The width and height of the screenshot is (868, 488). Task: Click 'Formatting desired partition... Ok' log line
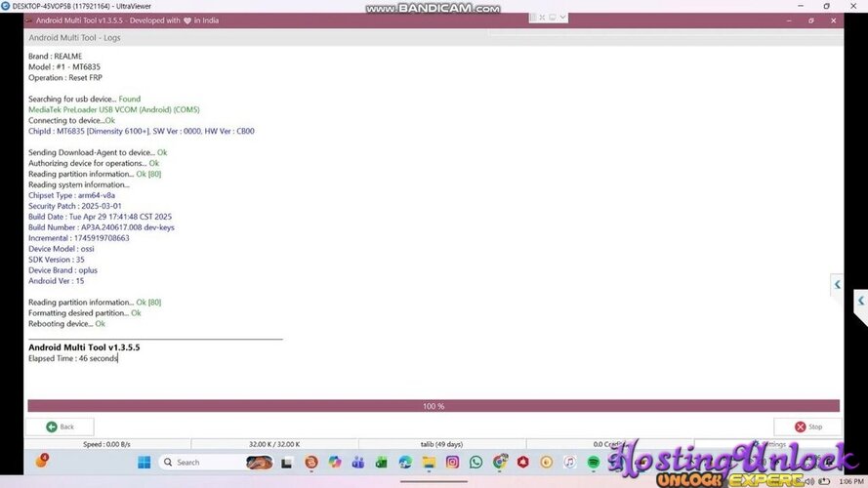[x=85, y=313]
